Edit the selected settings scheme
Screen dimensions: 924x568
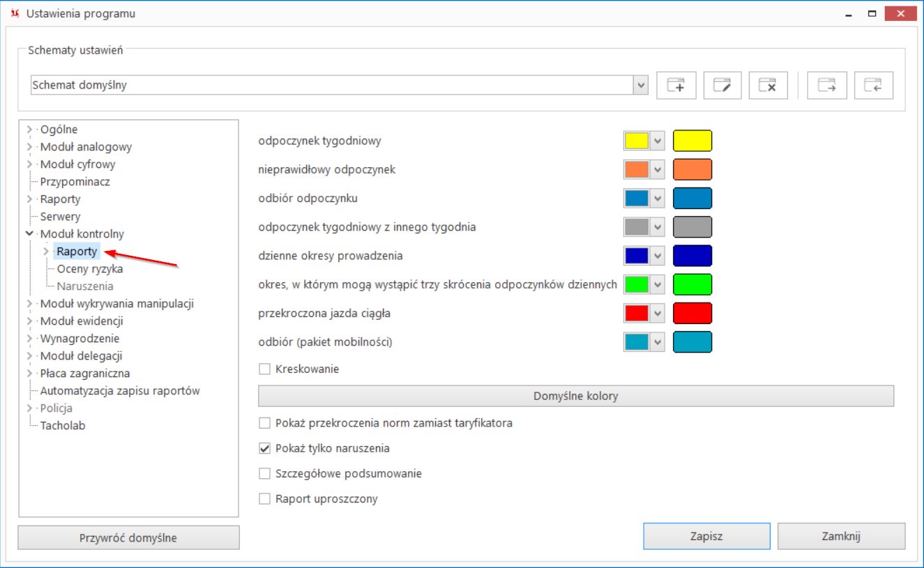(722, 86)
